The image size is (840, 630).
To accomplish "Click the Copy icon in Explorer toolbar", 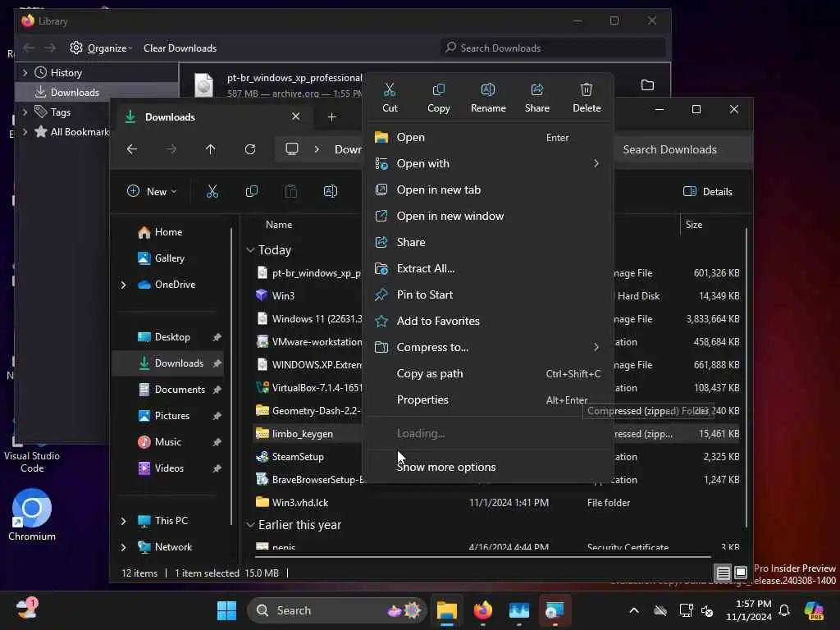I will pyautogui.click(x=251, y=191).
